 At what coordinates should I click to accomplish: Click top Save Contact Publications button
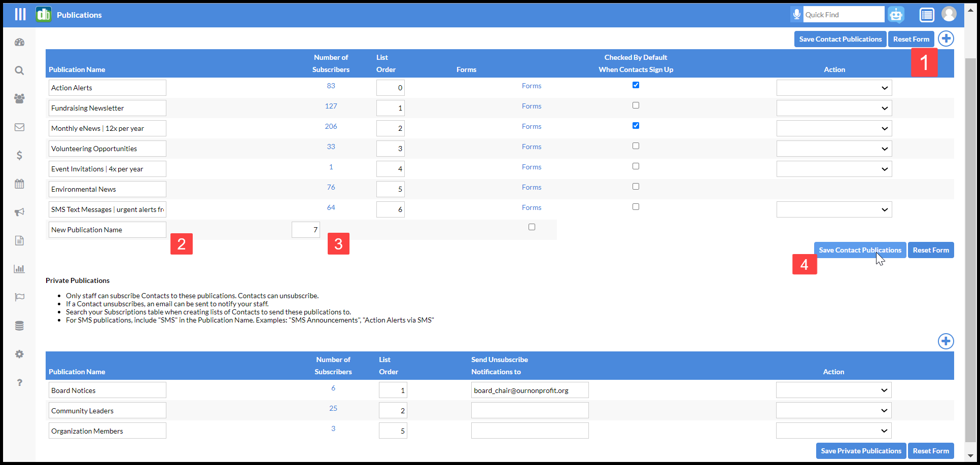[841, 39]
